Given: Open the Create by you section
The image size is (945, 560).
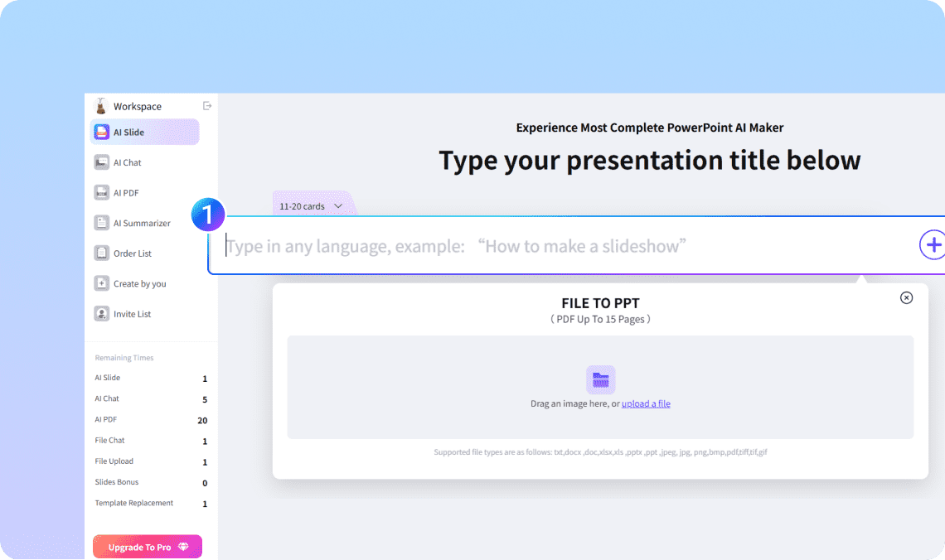Looking at the screenshot, I should pyautogui.click(x=101, y=283).
